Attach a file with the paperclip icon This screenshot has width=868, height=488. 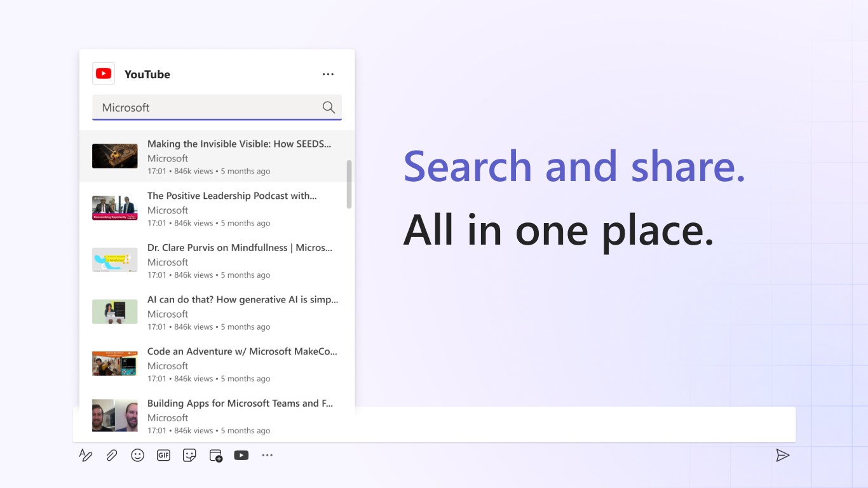[112, 455]
